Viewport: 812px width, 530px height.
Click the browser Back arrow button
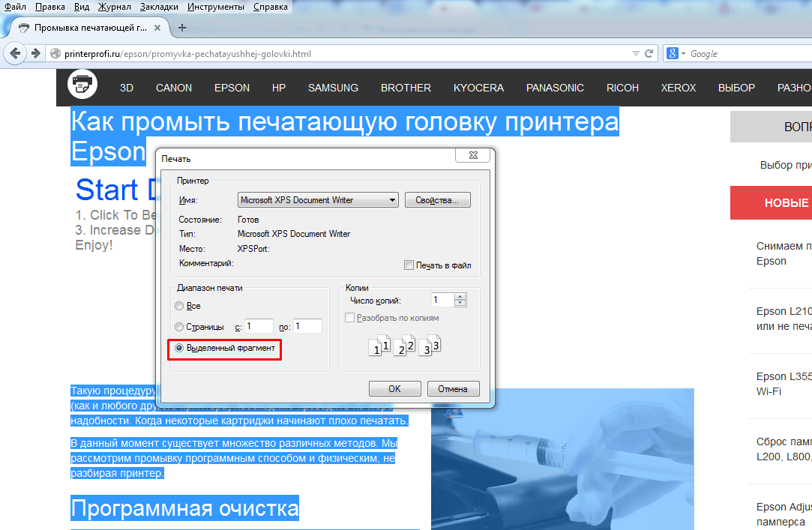pyautogui.click(x=15, y=53)
